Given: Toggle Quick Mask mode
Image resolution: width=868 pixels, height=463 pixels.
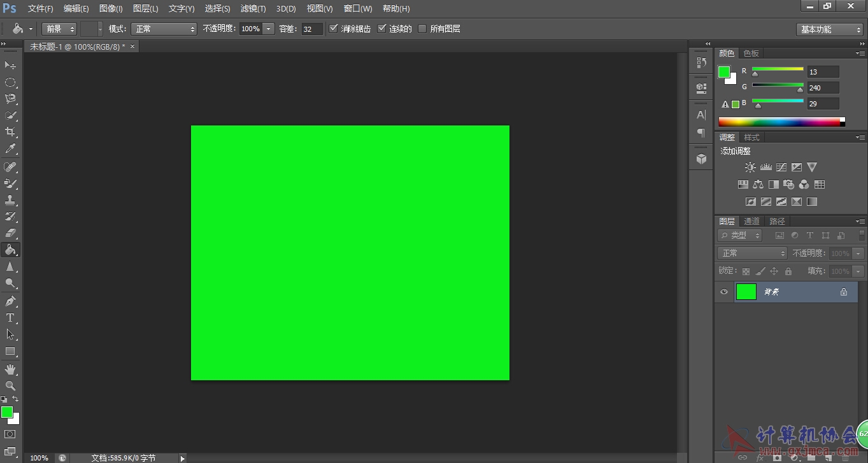Looking at the screenshot, I should click(x=10, y=434).
